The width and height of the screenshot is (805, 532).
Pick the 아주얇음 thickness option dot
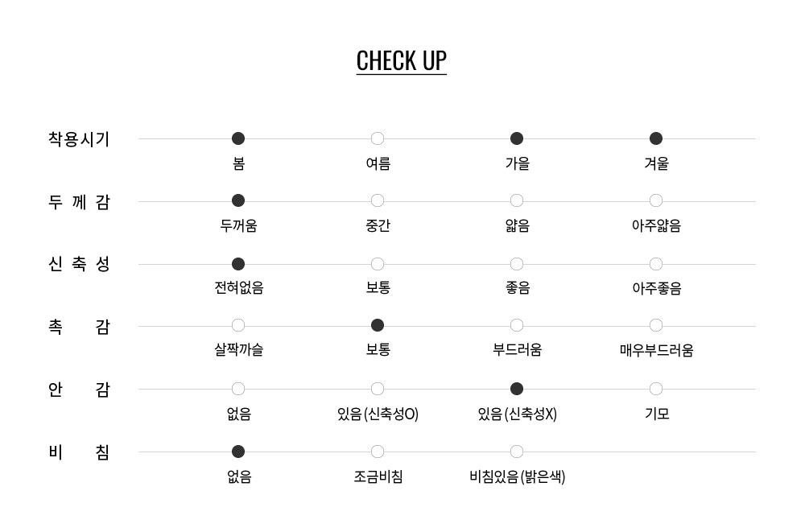point(656,200)
